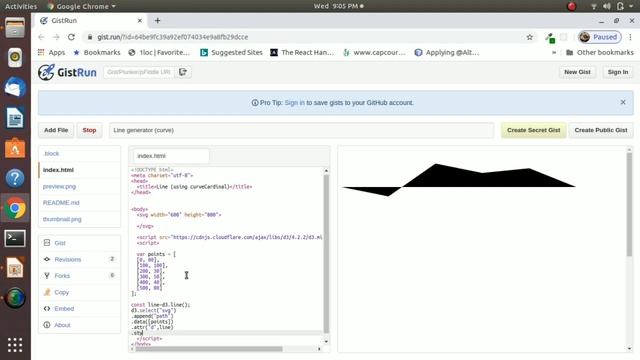Open New Gist
The width and height of the screenshot is (640, 360).
(577, 72)
